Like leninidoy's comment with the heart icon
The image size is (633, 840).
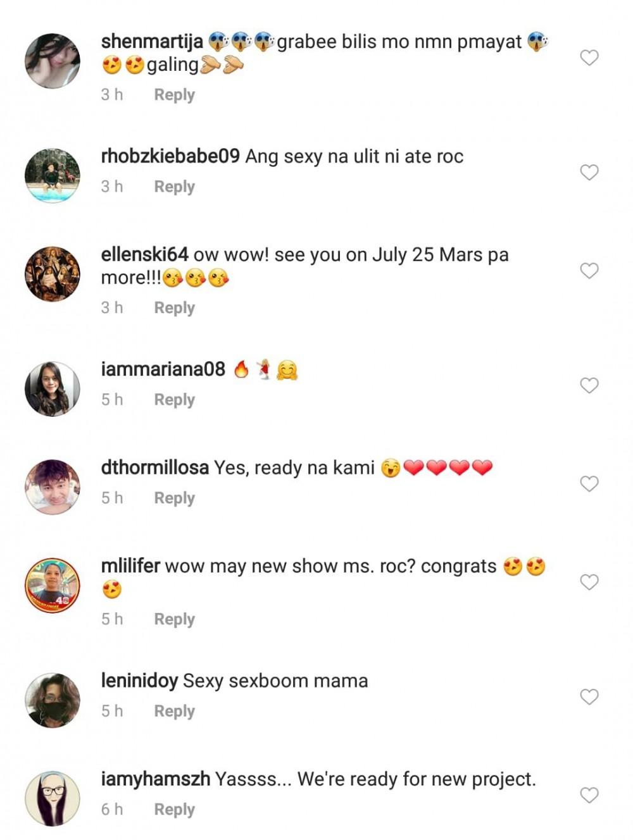coord(589,696)
